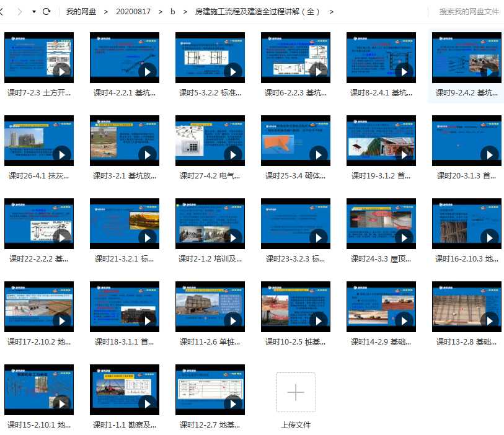Open the 课时26-4.1 抹灰 video thumbnail
The image size is (504, 435).
point(39,139)
